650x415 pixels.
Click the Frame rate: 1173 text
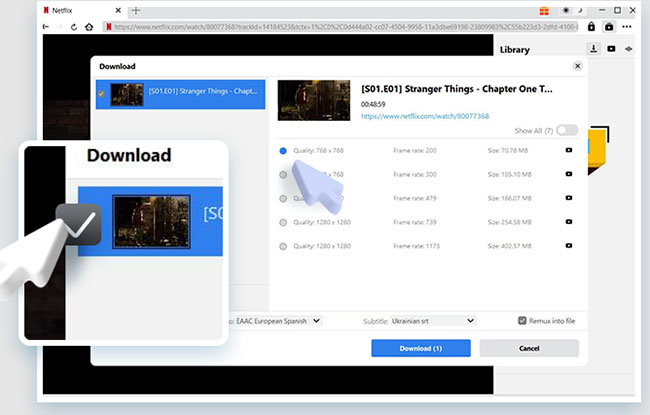pos(416,246)
